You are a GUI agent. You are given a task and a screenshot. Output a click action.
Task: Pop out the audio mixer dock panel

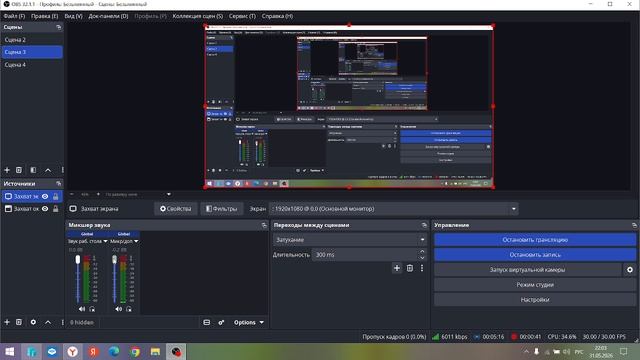(264, 225)
